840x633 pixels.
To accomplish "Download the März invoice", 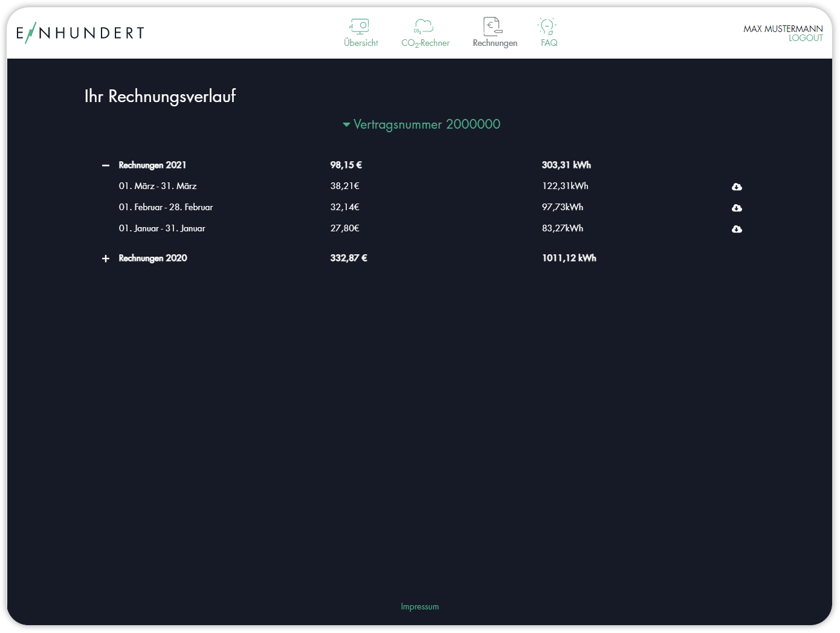I will pos(737,187).
